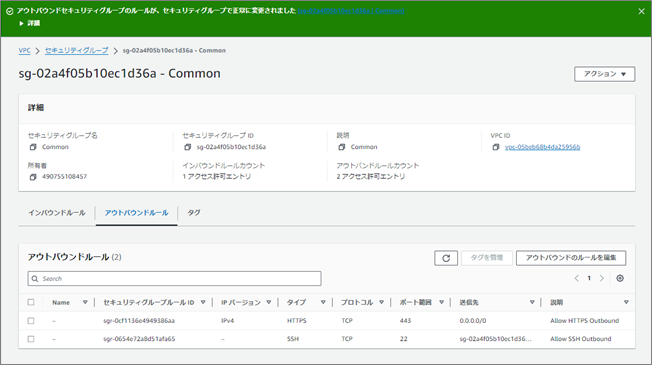Sort by the Name column

85,303
